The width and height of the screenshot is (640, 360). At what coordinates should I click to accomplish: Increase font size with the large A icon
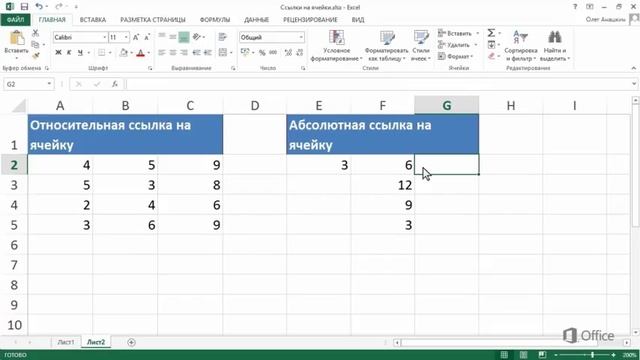tap(136, 37)
